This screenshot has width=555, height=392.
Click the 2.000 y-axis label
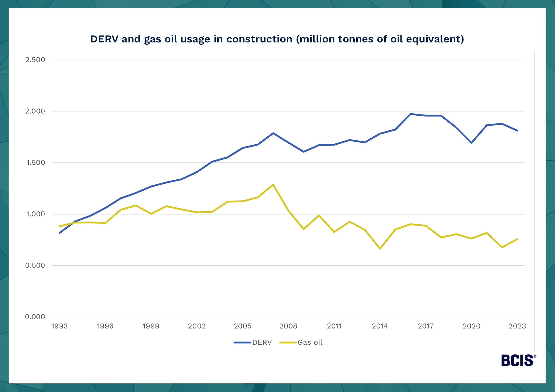pos(35,111)
